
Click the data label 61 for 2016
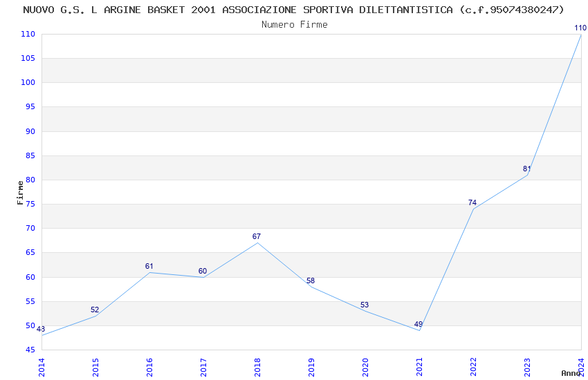[x=149, y=266]
